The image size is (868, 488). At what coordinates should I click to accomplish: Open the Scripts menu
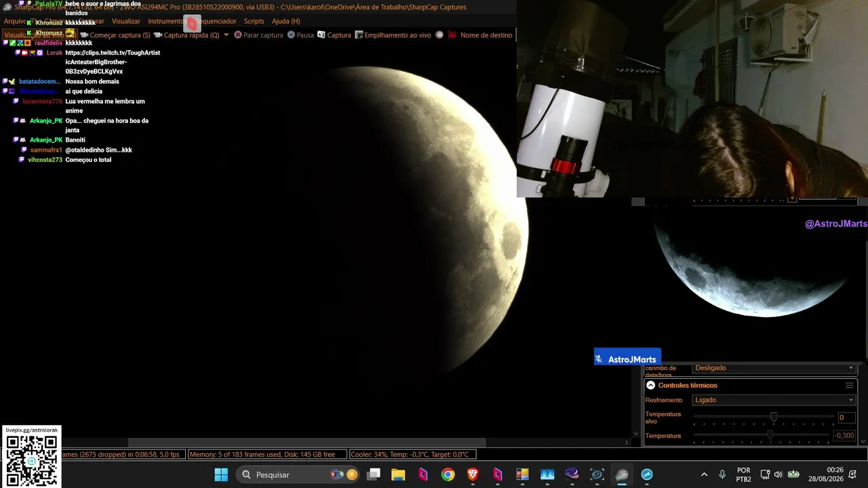pyautogui.click(x=254, y=21)
